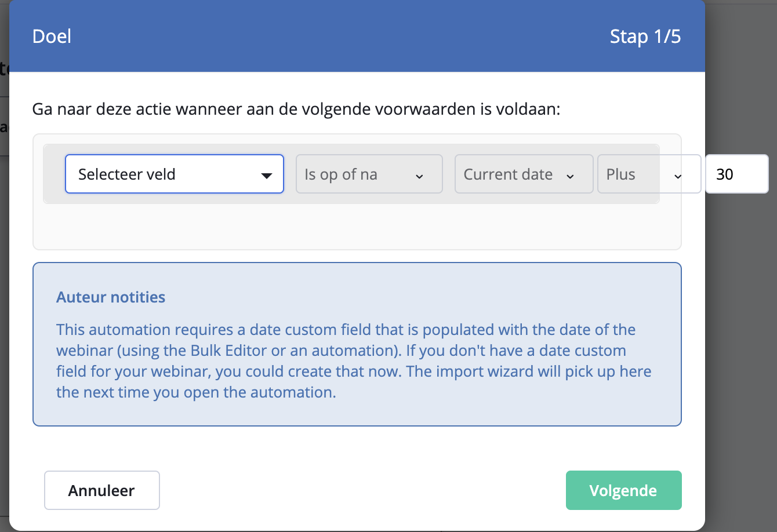Cancel the wizard with the Annuleer button

(x=102, y=490)
